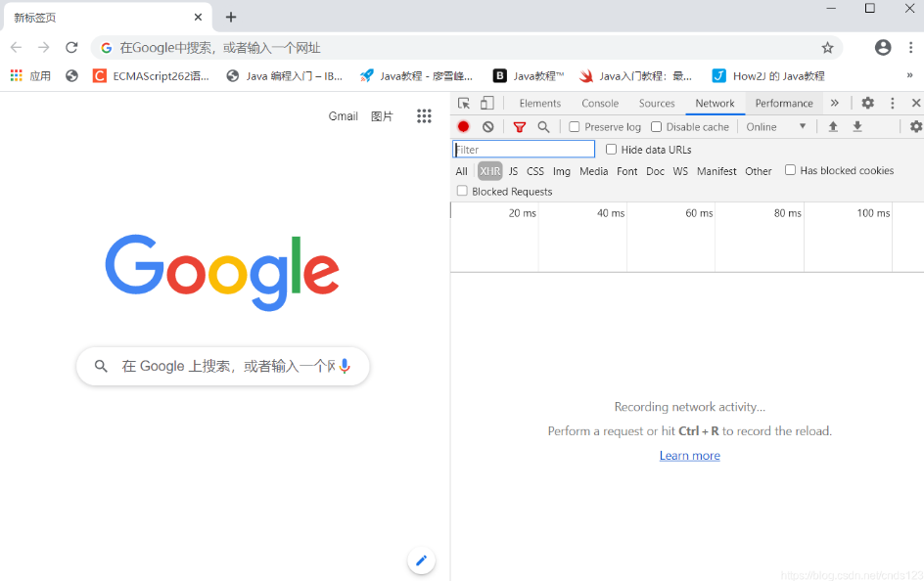The height and width of the screenshot is (581, 924).
Task: Check Blocked Requests option
Action: click(x=462, y=191)
